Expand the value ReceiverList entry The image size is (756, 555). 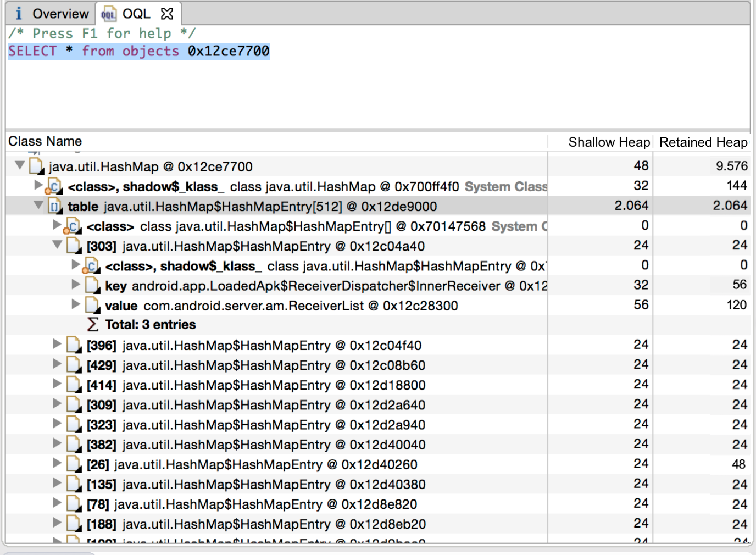tap(76, 304)
